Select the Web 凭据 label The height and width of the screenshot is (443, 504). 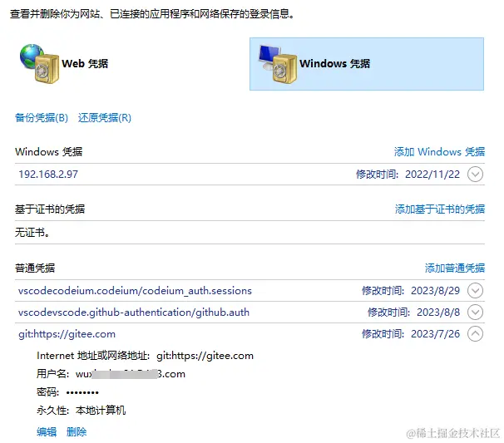coord(85,64)
